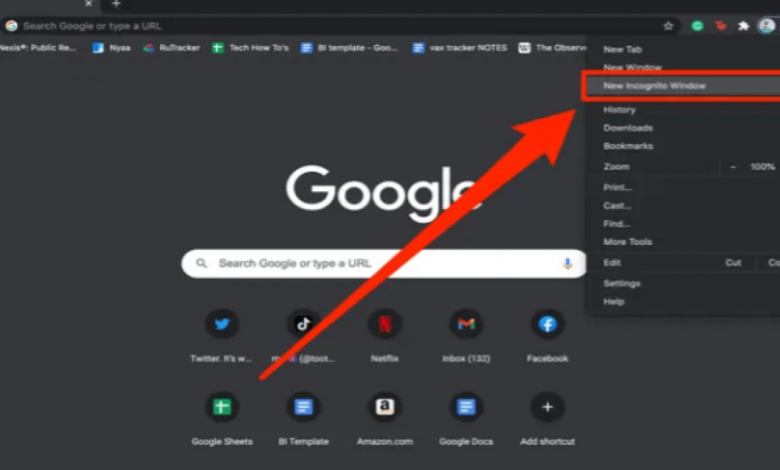
Task: Decrease zoom with the minus button
Action: coord(732,166)
